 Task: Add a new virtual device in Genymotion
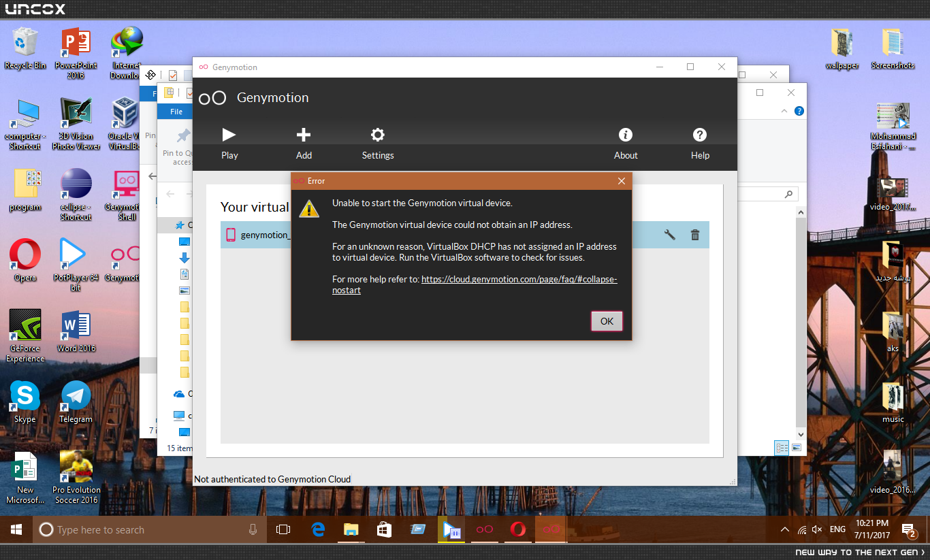[x=304, y=144]
